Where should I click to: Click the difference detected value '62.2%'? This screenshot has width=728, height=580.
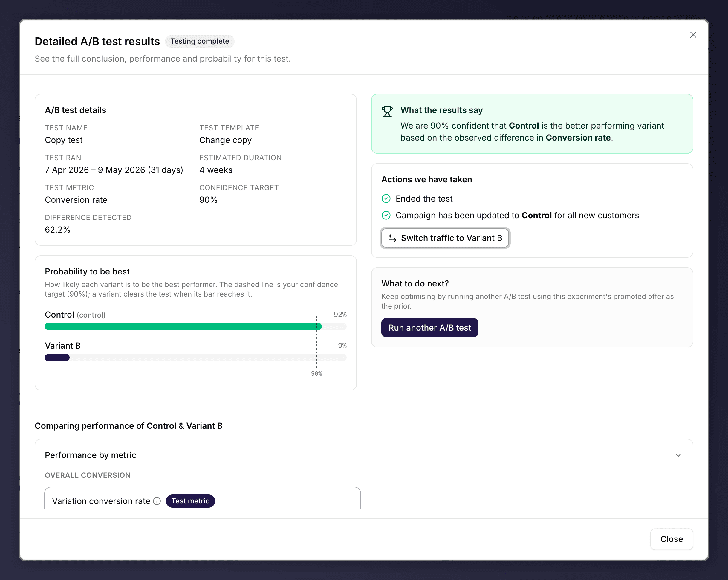57,230
